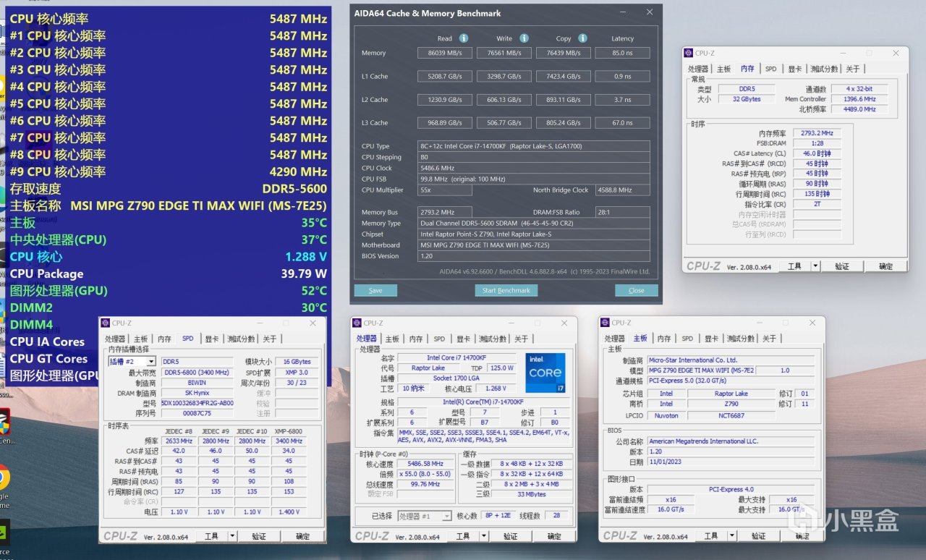The height and width of the screenshot is (560, 926).
Task: Click the CPU-Z title icon in the SPD window
Action: pos(106,323)
